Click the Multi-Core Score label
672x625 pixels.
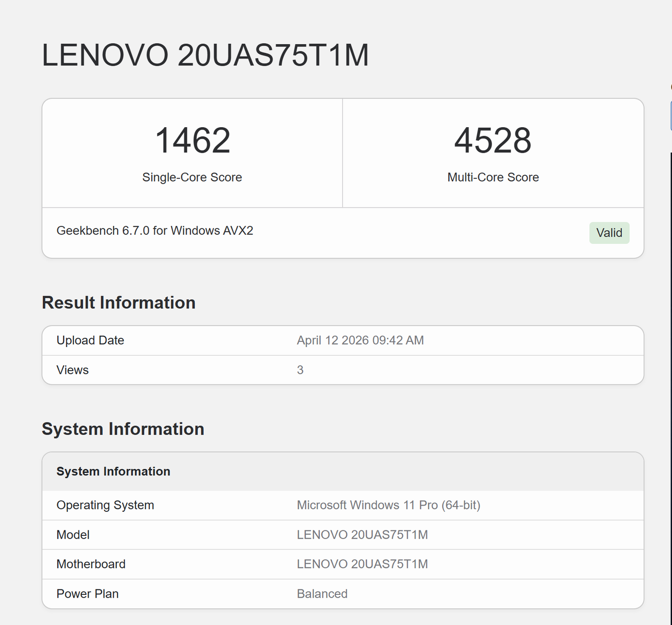pos(493,177)
